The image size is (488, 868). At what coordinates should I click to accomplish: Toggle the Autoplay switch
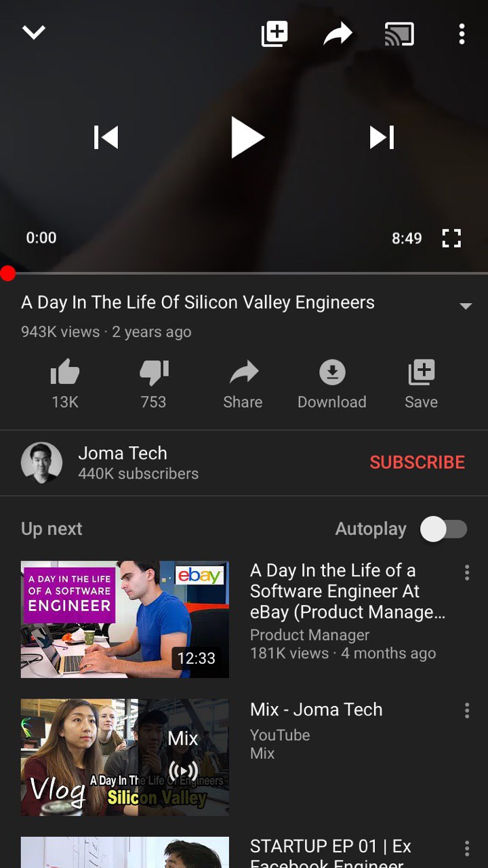(444, 529)
